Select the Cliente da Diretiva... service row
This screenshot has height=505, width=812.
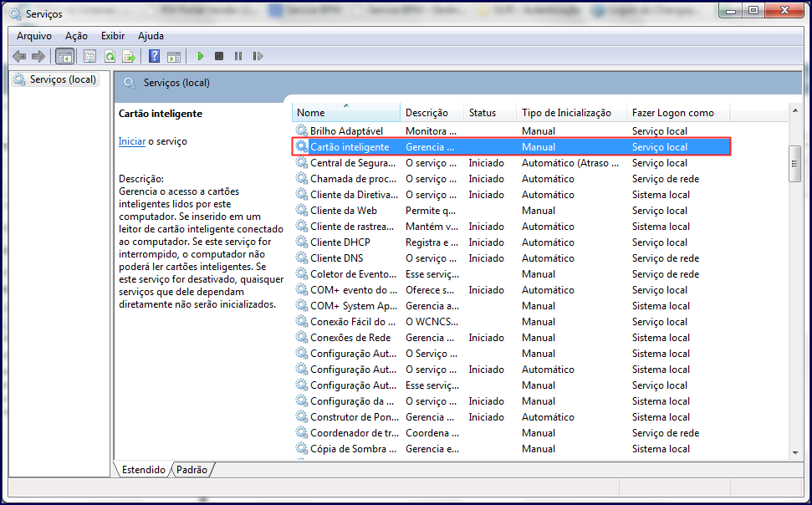coord(512,195)
